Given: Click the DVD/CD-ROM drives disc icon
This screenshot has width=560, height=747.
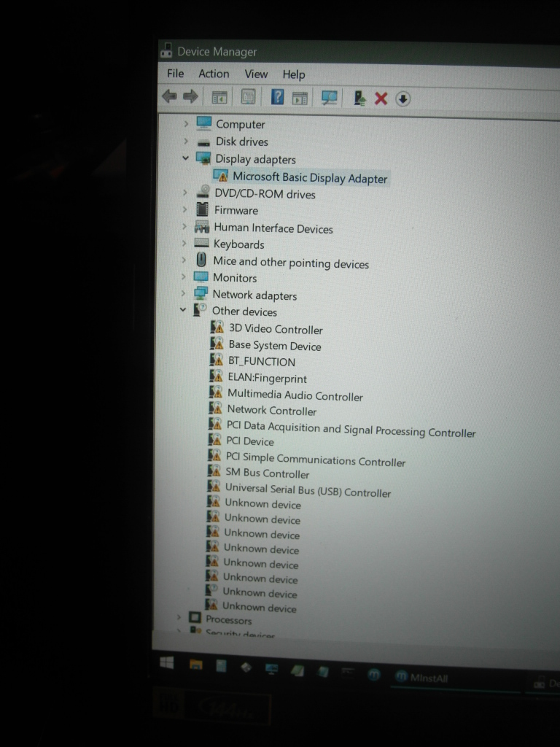Looking at the screenshot, I should click(203, 192).
